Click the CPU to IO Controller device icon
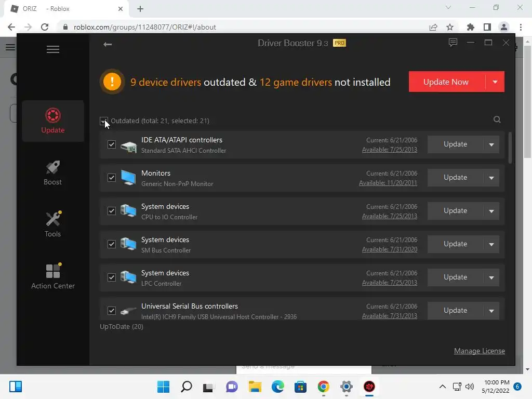 pos(129,211)
